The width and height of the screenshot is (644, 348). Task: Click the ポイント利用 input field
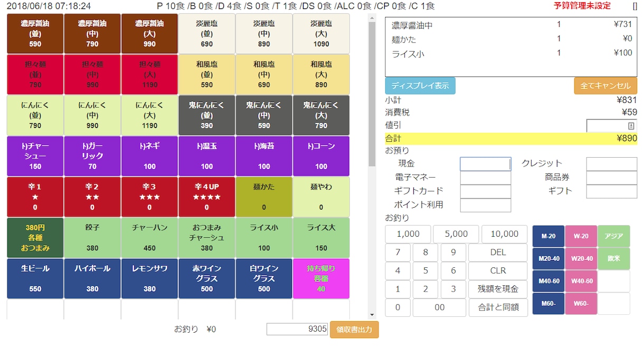click(486, 205)
